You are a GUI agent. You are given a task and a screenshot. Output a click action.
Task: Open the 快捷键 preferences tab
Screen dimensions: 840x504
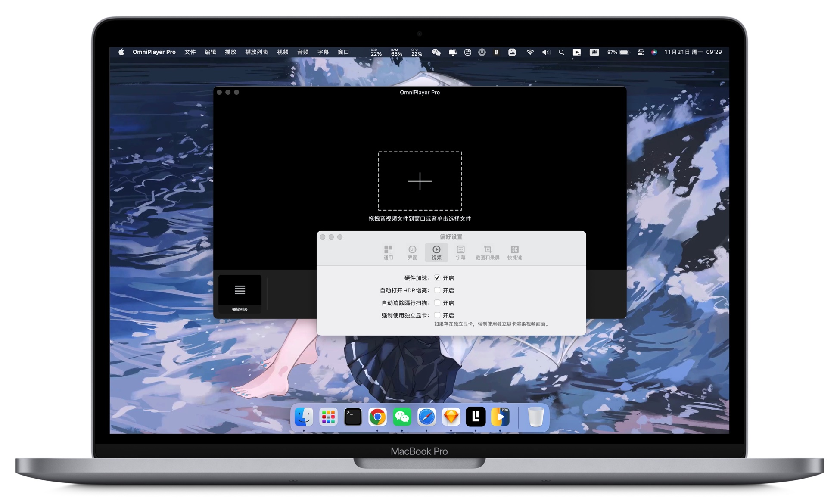pyautogui.click(x=514, y=252)
